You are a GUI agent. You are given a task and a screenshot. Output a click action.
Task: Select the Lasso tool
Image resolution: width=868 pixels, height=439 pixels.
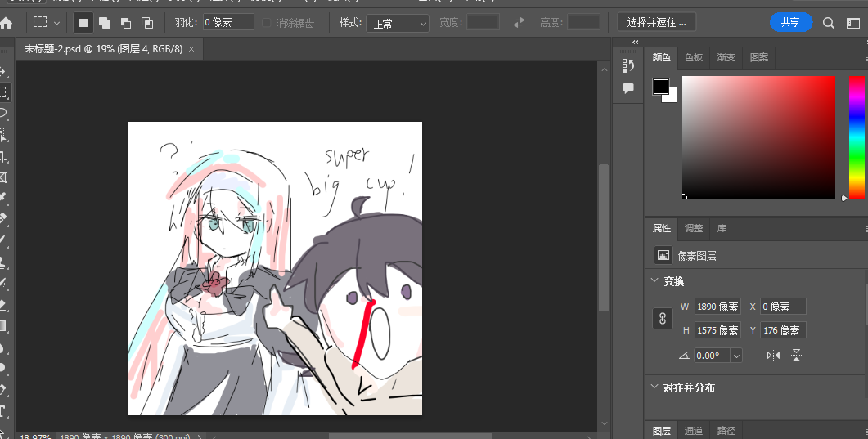(3, 113)
